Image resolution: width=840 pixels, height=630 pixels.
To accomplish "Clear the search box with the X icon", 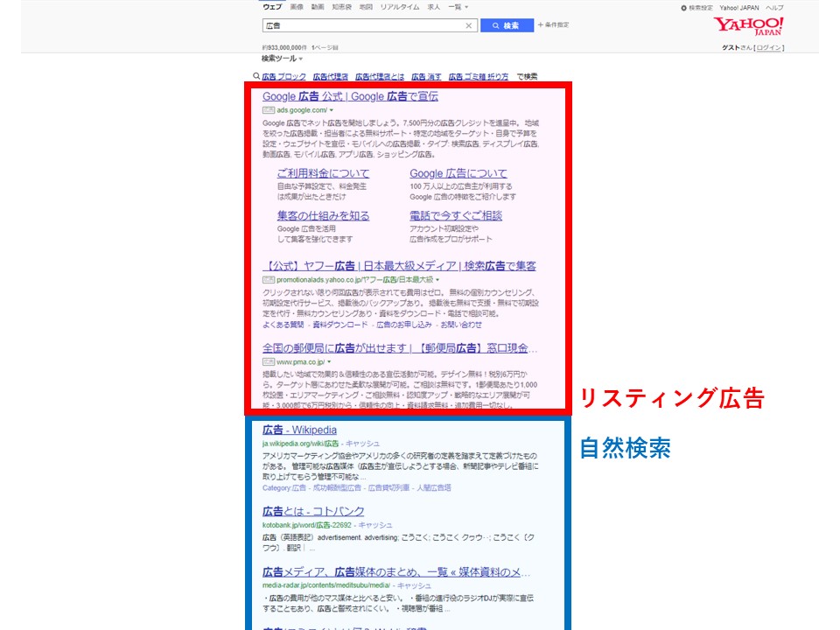I will coord(469,25).
